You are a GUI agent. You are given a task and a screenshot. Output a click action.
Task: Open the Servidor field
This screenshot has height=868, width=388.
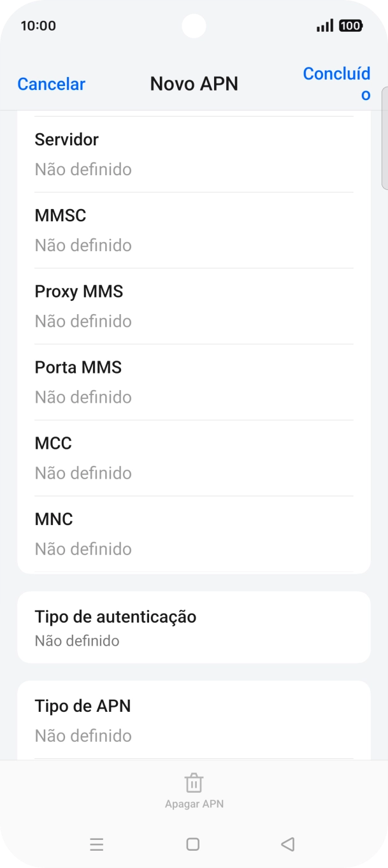(194, 154)
